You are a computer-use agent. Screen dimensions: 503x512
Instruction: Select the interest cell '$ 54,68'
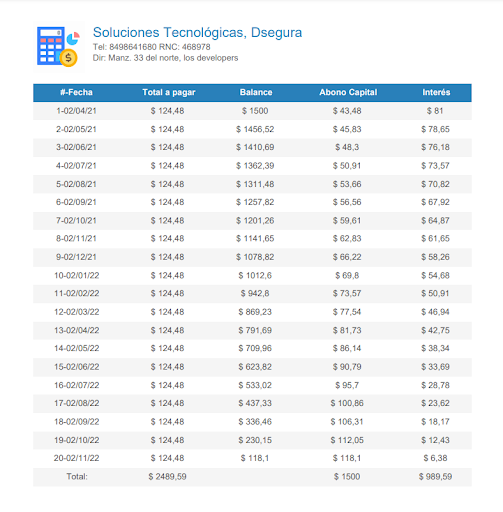coord(435,276)
